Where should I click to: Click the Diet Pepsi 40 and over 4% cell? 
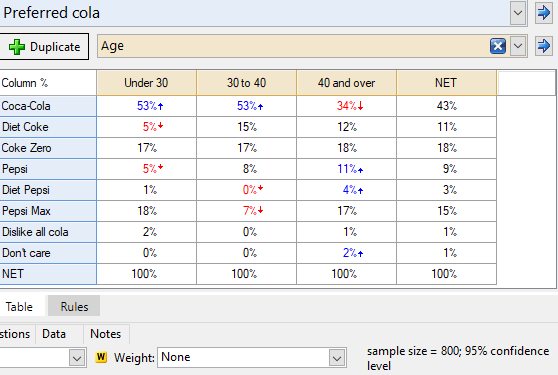[346, 190]
